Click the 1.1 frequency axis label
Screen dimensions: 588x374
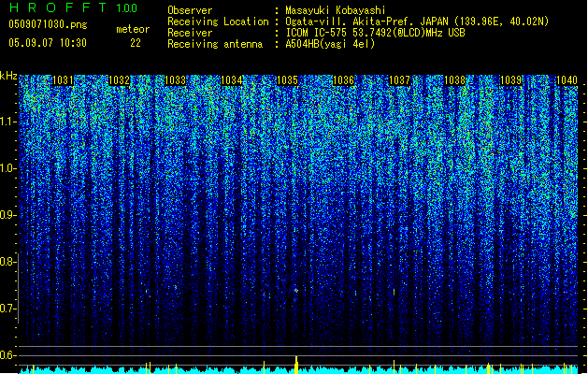7,122
